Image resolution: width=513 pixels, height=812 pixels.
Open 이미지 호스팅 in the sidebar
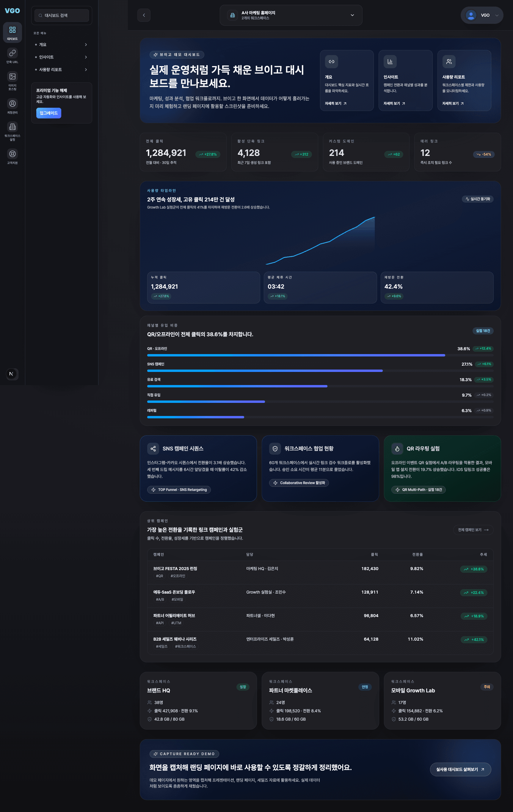click(x=12, y=81)
